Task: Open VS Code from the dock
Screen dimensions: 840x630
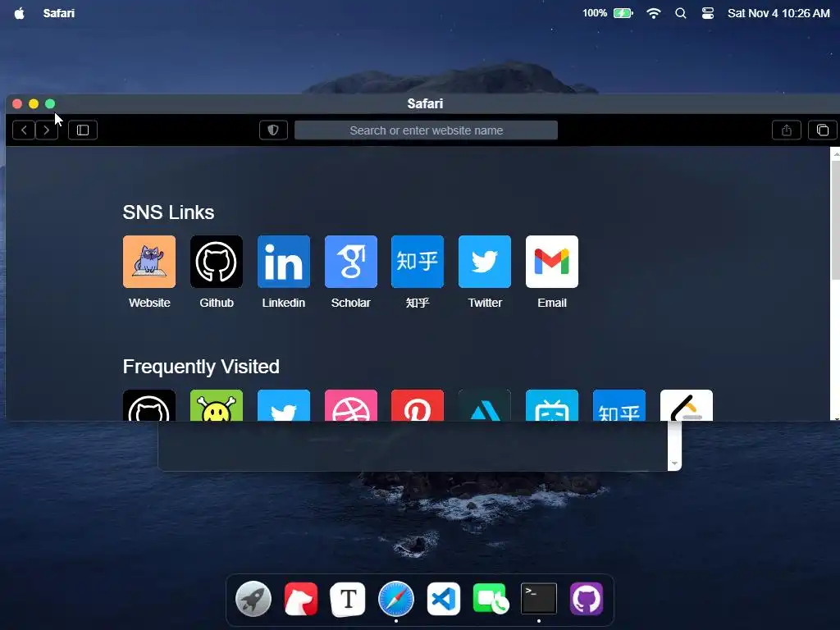Action: [x=444, y=599]
